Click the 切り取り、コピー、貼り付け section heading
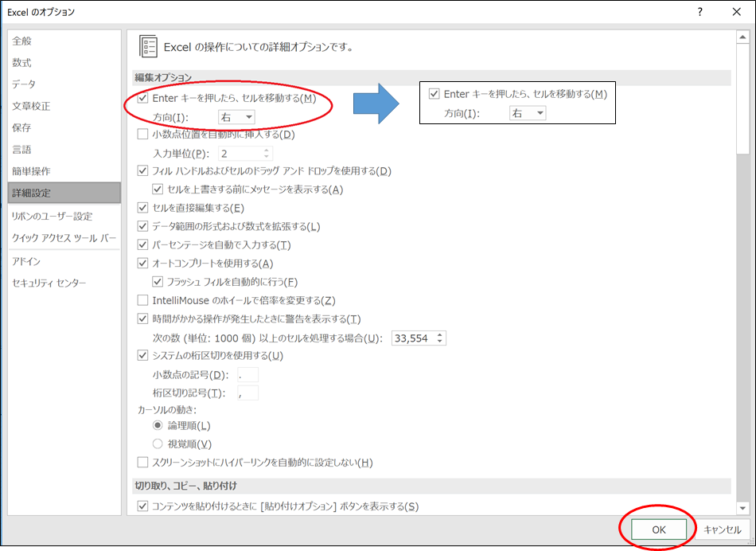 tap(186, 486)
